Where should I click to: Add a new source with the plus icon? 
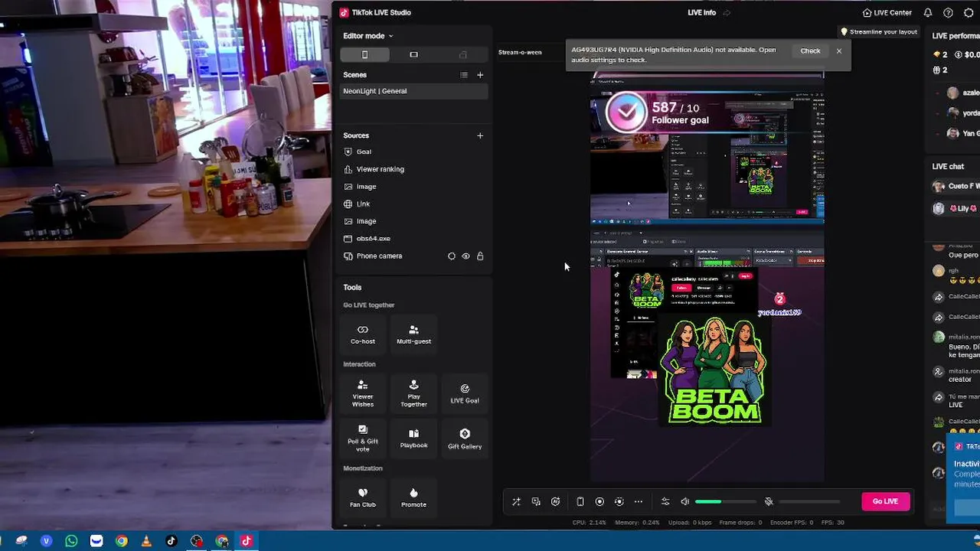tap(480, 135)
